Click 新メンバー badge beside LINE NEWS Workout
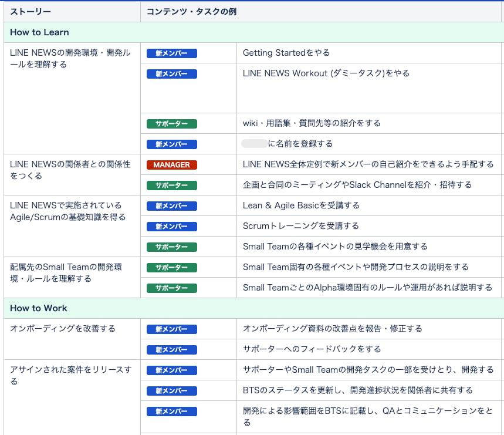Image resolution: width=504 pixels, height=435 pixels. (x=172, y=74)
